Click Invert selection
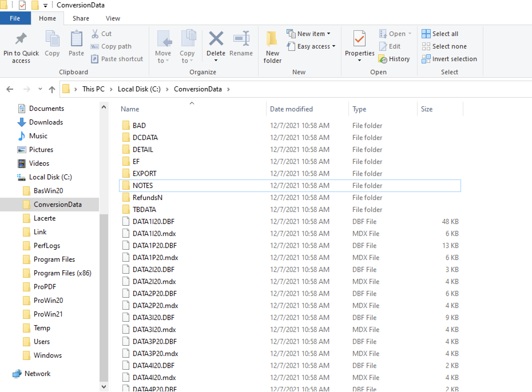Screen dimensions: 532x392 click(x=449, y=59)
